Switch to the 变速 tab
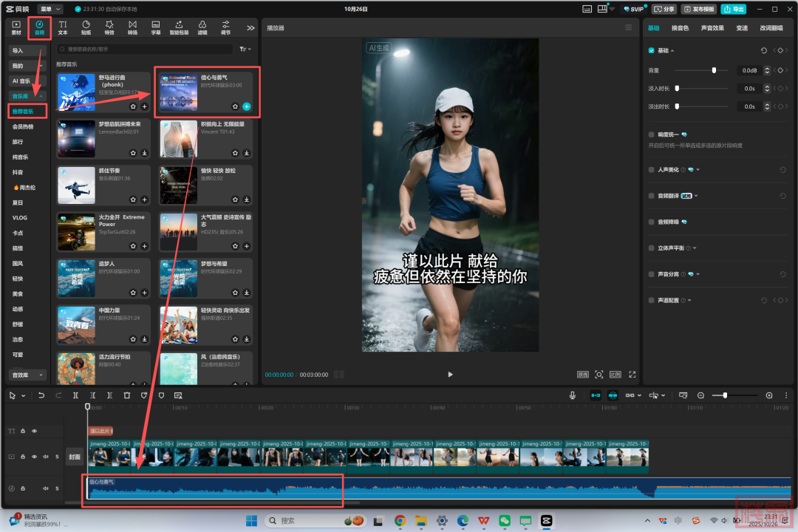The width and height of the screenshot is (798, 532). [x=742, y=28]
